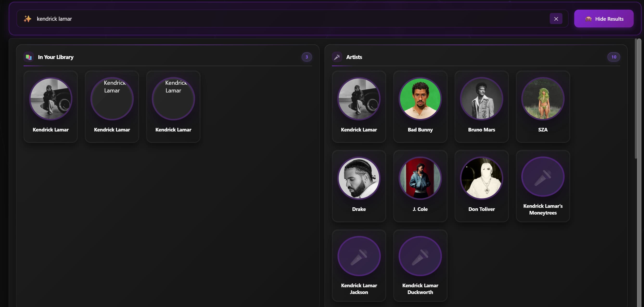Open first Kendrick Lamar library card with photo
Image resolution: width=644 pixels, height=307 pixels.
click(51, 107)
